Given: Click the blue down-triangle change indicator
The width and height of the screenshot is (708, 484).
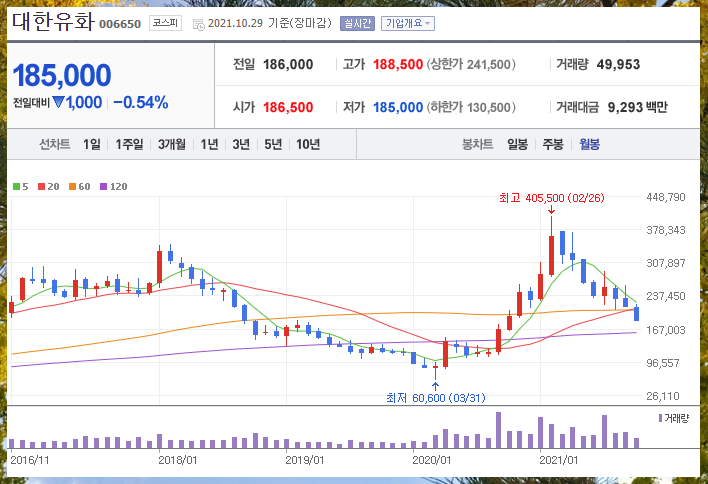Looking at the screenshot, I should point(58,102).
